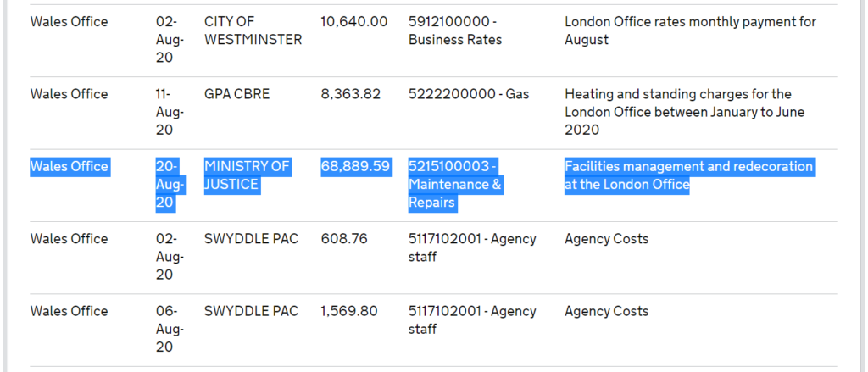The height and width of the screenshot is (372, 868).
Task: Click the highlighted 68,889.59 amount
Action: tap(355, 166)
